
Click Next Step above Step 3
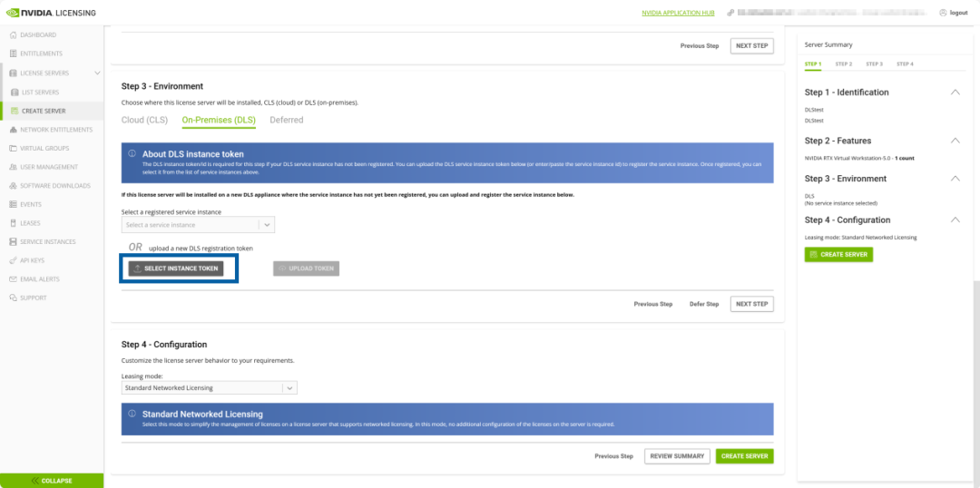tap(752, 45)
